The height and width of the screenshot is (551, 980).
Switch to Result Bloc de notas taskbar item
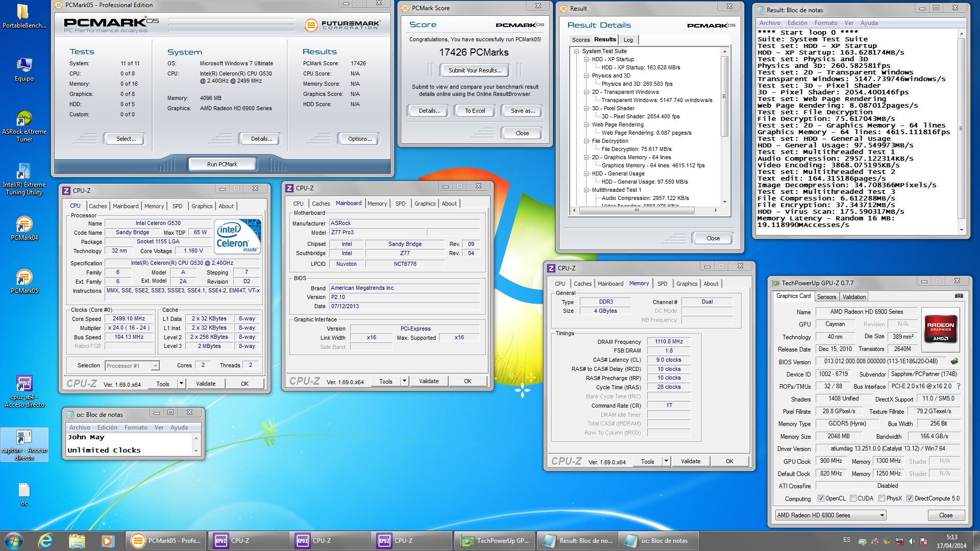(x=578, y=541)
